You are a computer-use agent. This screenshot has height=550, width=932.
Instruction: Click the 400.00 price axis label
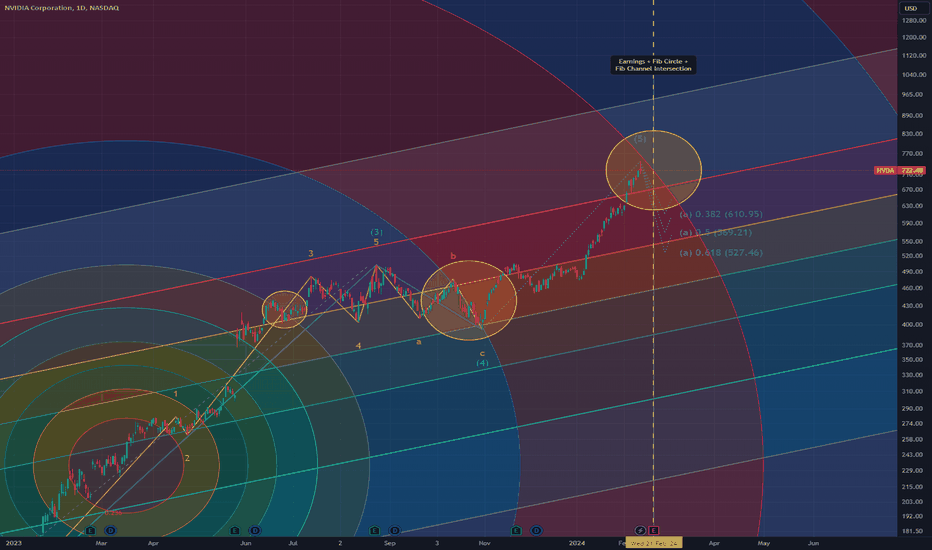point(912,325)
